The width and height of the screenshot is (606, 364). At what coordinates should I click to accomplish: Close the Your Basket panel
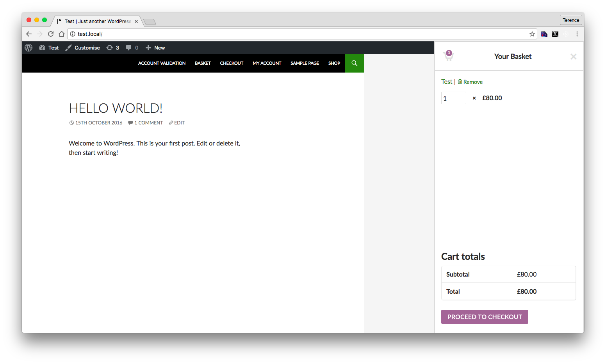pos(573,57)
